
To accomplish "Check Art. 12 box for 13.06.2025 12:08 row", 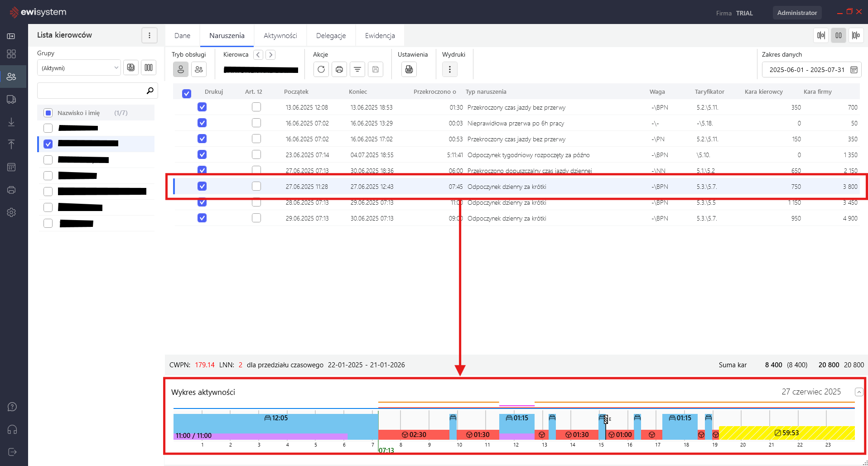I will click(x=256, y=107).
